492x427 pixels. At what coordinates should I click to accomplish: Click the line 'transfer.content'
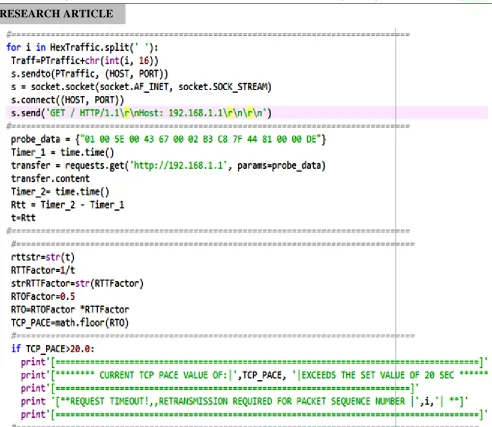pos(50,179)
